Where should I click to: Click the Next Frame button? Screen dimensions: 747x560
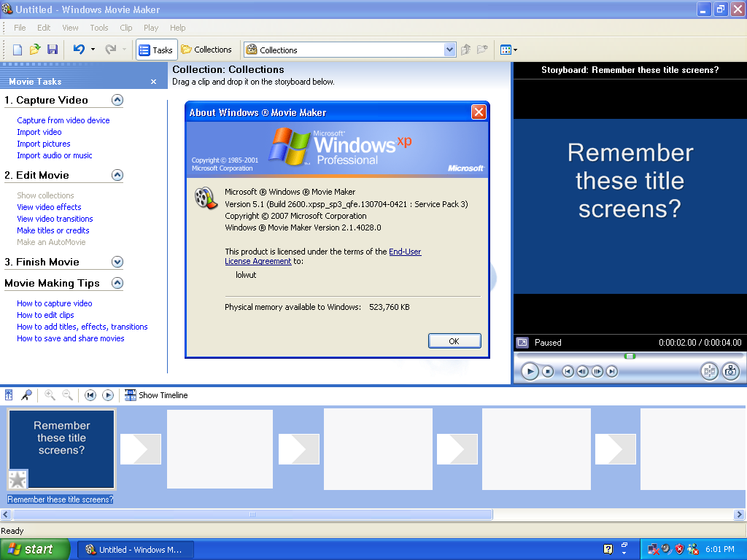point(597,371)
